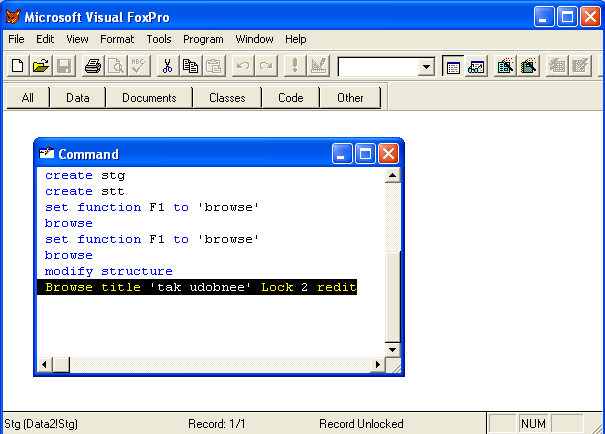
Task: Toggle the Data Session window button
Action: click(477, 66)
